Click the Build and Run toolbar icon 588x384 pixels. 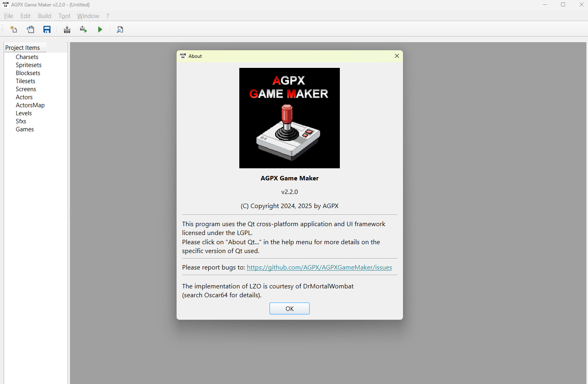[83, 29]
